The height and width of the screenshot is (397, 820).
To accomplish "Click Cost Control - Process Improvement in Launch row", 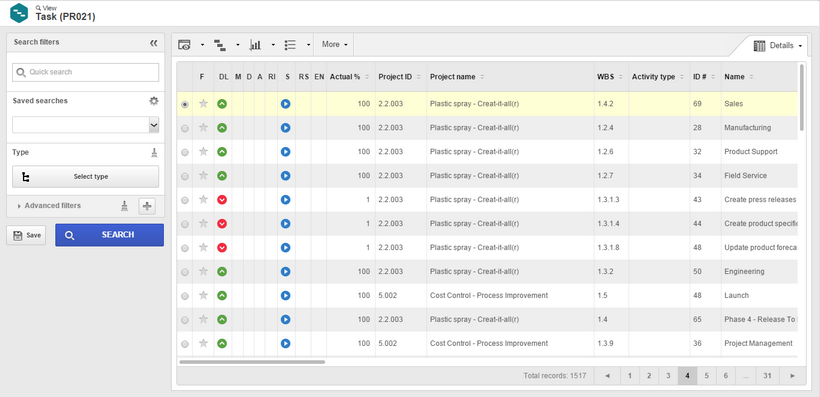I will (489, 296).
